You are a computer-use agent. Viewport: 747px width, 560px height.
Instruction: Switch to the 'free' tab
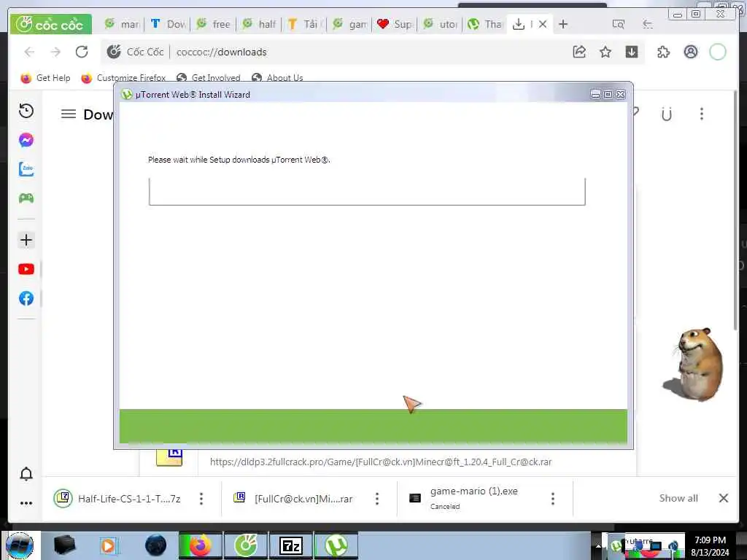(214, 24)
